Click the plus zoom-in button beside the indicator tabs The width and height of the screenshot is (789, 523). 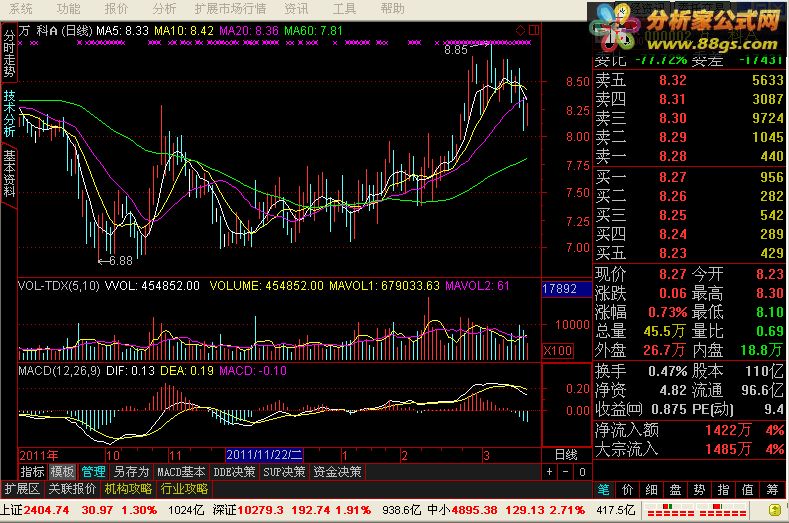point(549,472)
